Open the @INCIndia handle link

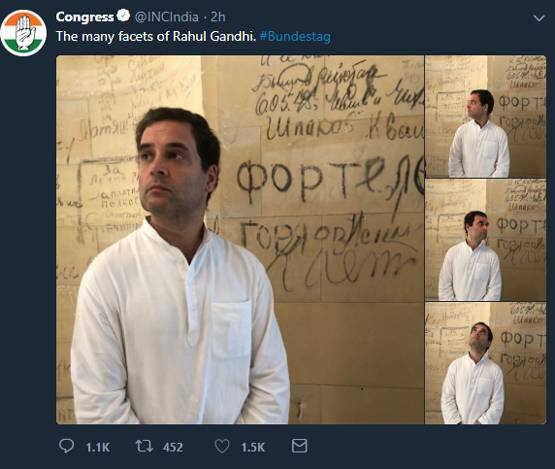(x=166, y=17)
